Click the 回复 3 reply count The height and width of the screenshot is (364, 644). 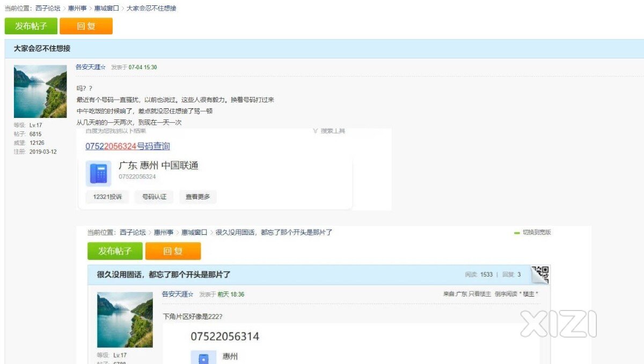(511, 274)
